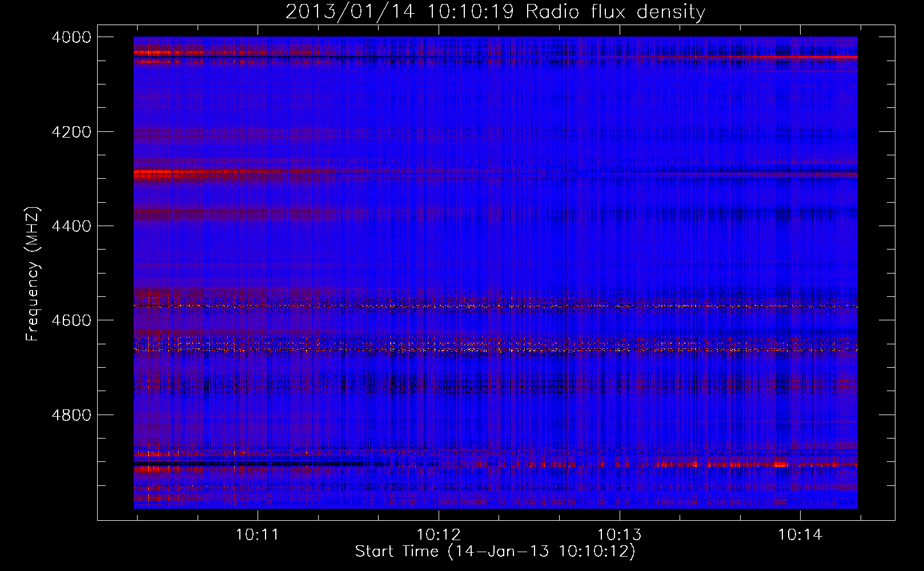Click the 4400 frequency tick label

[71, 226]
